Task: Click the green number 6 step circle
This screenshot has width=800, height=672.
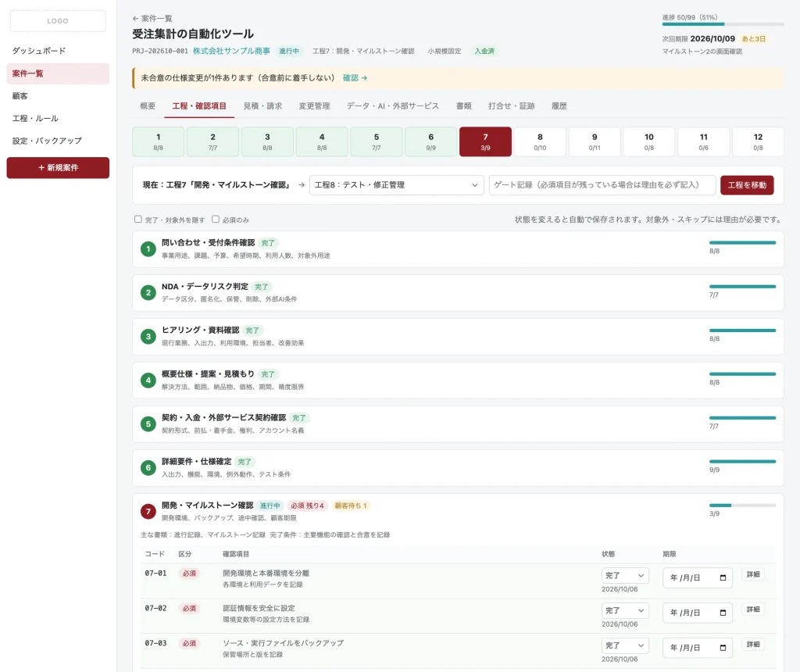Action: (x=148, y=468)
